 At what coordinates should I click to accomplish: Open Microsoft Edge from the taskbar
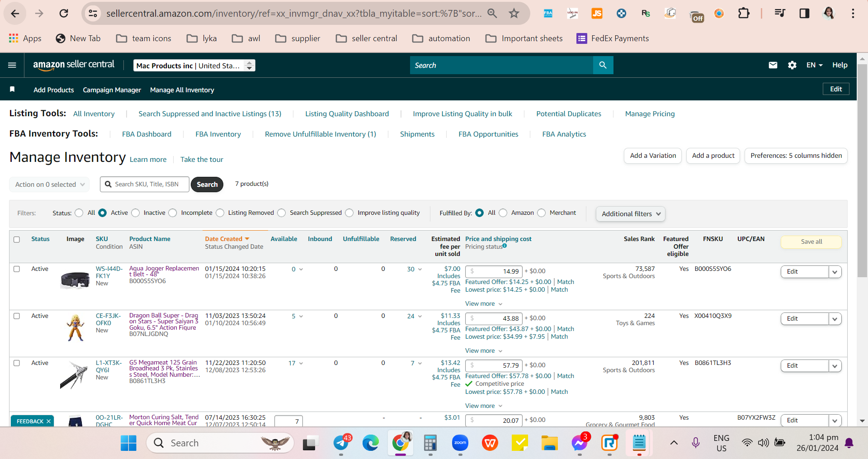371,443
